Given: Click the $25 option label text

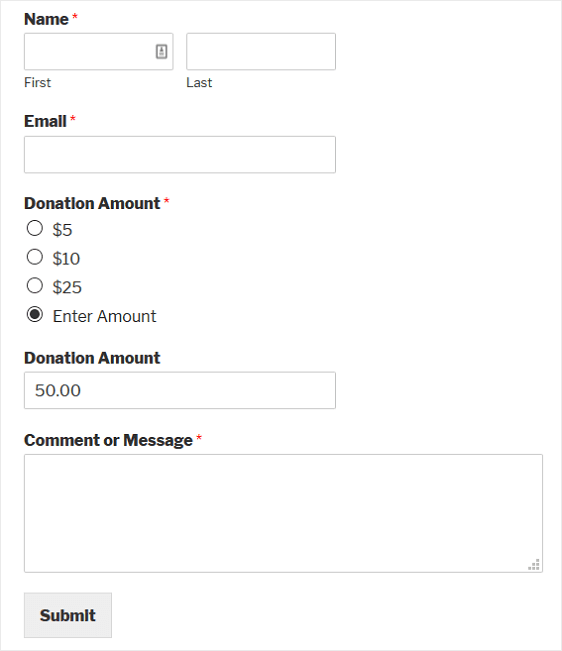Looking at the screenshot, I should coord(67,287).
